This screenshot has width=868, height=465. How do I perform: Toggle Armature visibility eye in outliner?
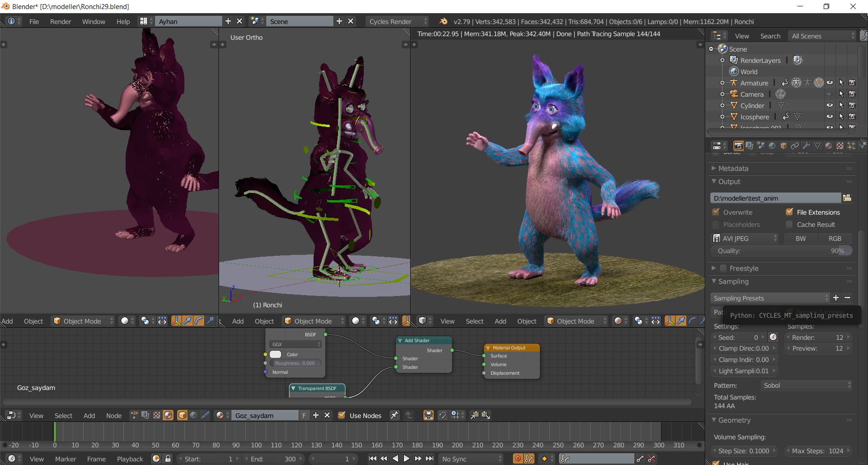pyautogui.click(x=830, y=83)
